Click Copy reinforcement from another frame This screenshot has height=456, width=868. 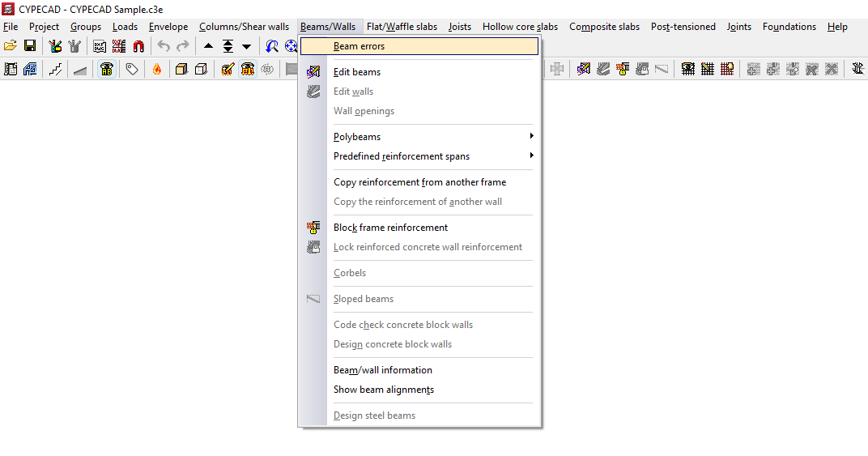tap(419, 182)
